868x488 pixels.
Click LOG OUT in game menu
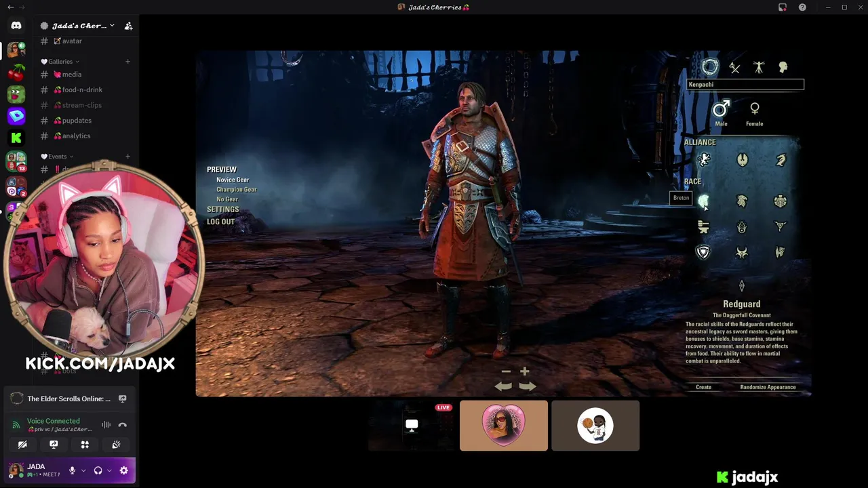[x=220, y=222]
